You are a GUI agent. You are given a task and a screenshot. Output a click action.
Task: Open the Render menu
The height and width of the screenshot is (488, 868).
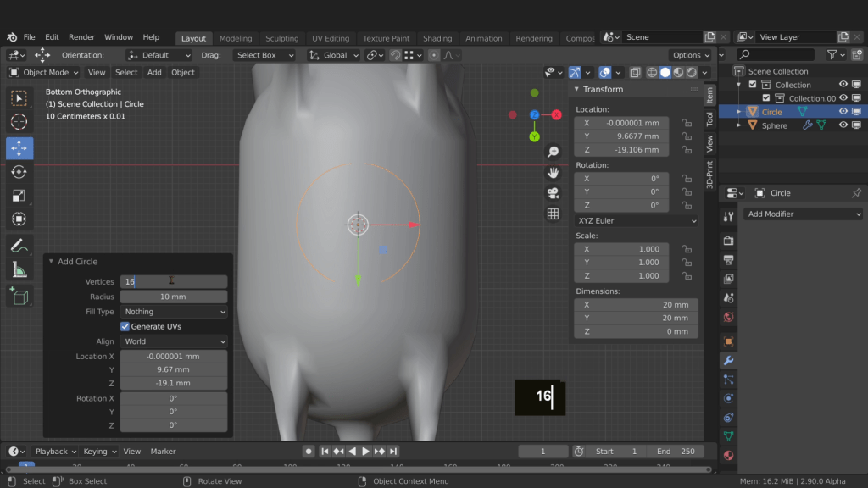pyautogui.click(x=81, y=37)
